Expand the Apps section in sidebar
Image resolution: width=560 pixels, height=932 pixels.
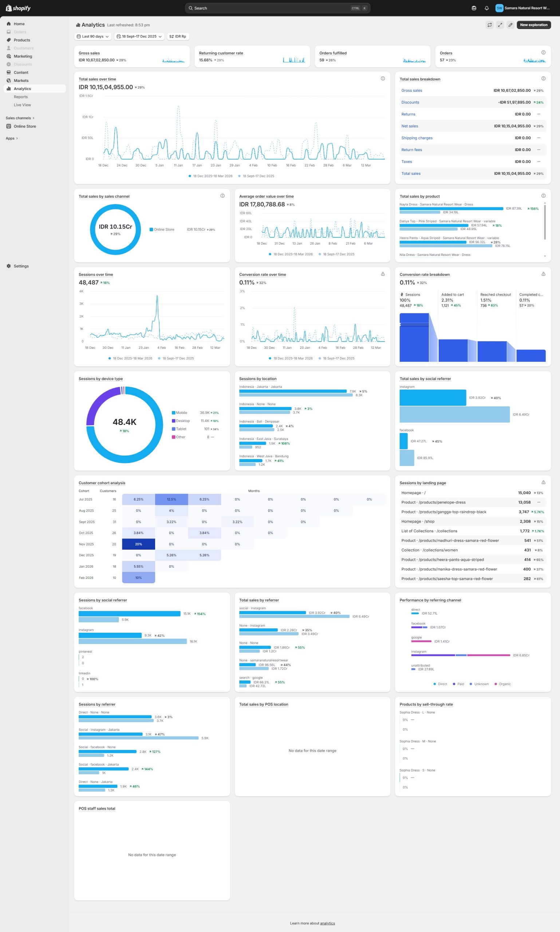pos(12,138)
